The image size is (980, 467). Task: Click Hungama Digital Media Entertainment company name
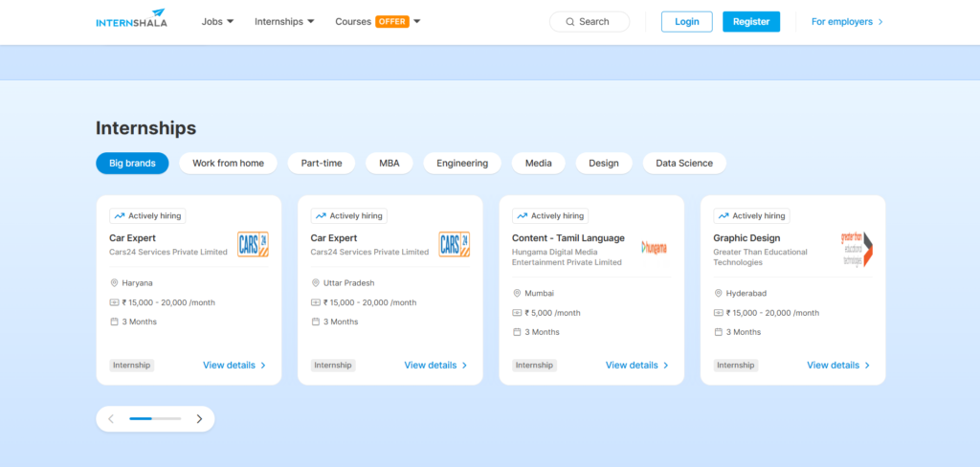[567, 256]
